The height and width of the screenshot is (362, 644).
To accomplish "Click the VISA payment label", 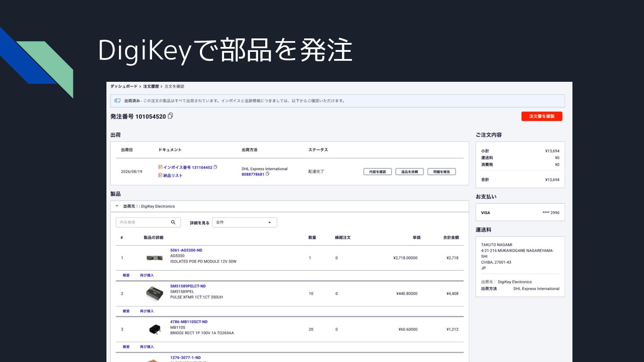I will 486,213.
